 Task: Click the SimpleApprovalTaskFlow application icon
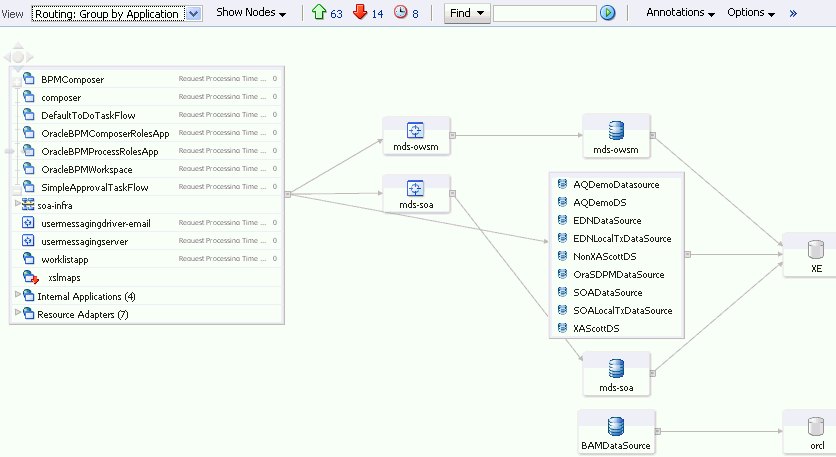click(x=29, y=187)
